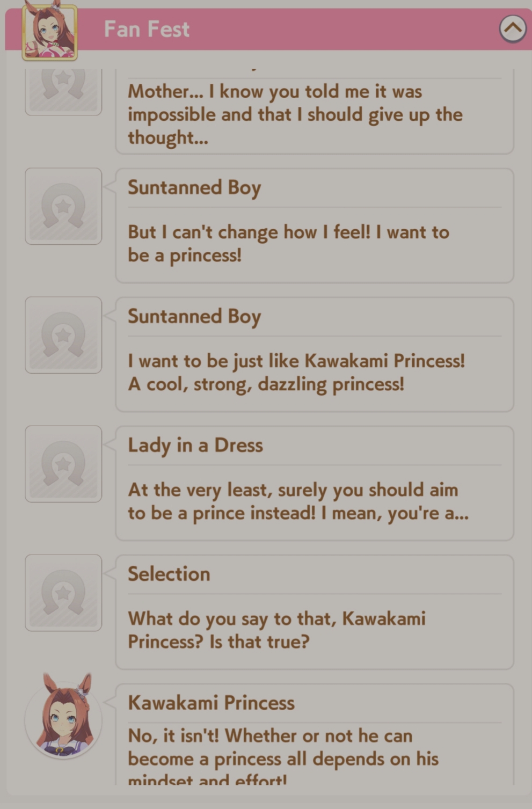Select the 'A cool, strong, dazzling princess!' line

pyautogui.click(x=266, y=384)
